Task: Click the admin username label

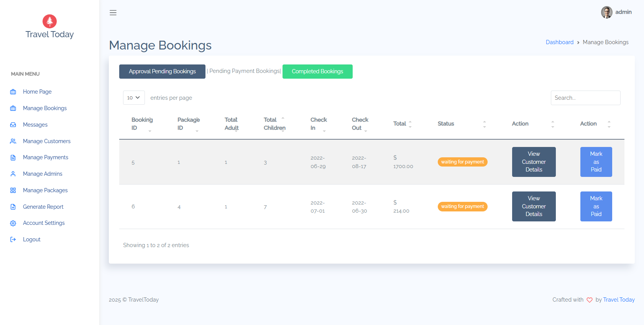Action: (x=623, y=12)
